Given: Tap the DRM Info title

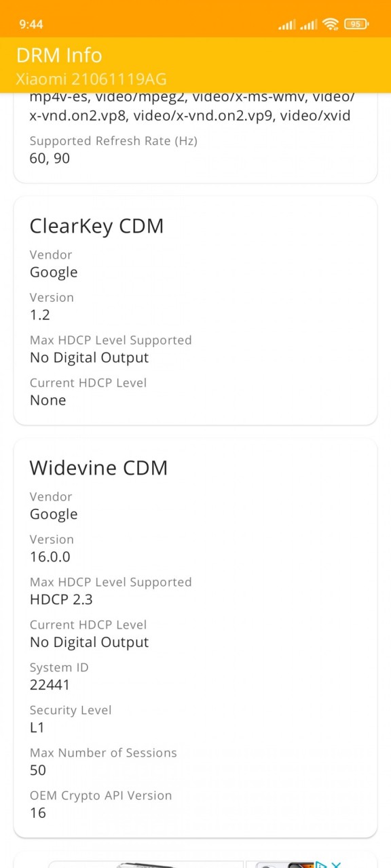Looking at the screenshot, I should pyautogui.click(x=59, y=55).
